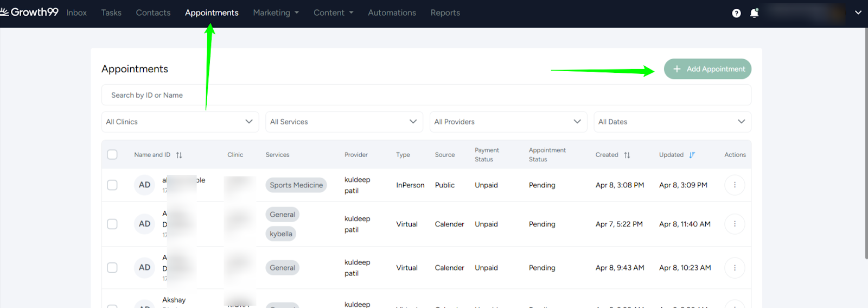Toggle the select-all header checkbox
868x308 pixels.
[x=112, y=154]
